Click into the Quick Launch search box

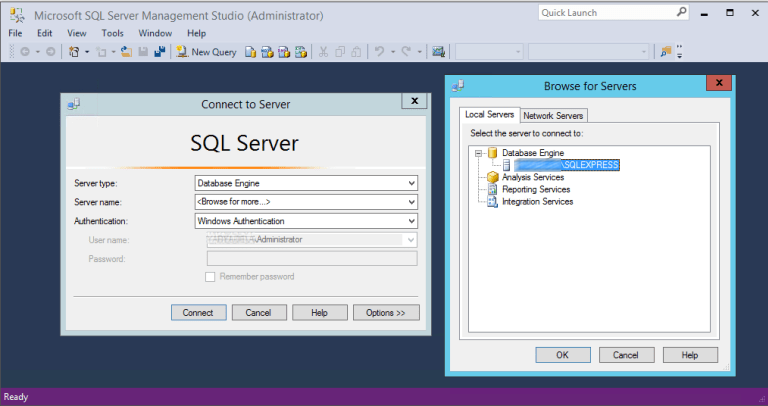click(x=607, y=13)
